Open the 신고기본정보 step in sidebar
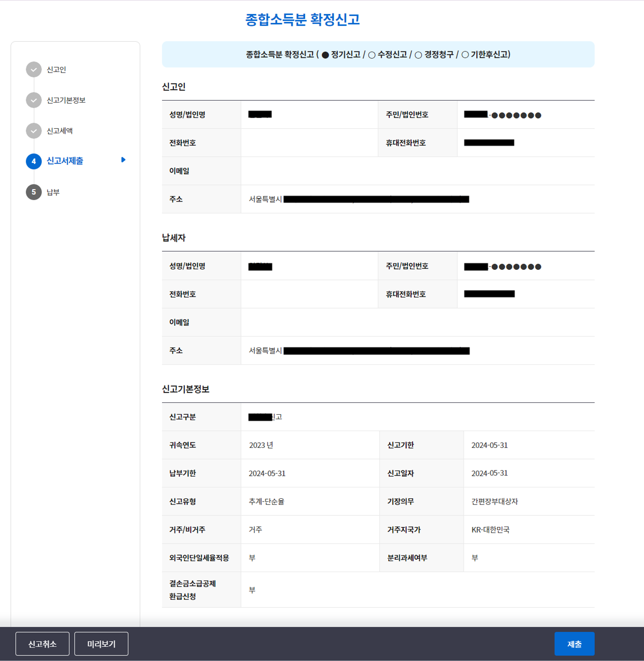 pos(66,100)
